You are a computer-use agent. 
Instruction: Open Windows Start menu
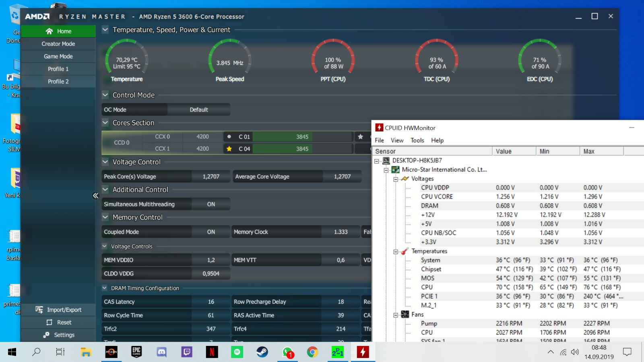(12, 352)
